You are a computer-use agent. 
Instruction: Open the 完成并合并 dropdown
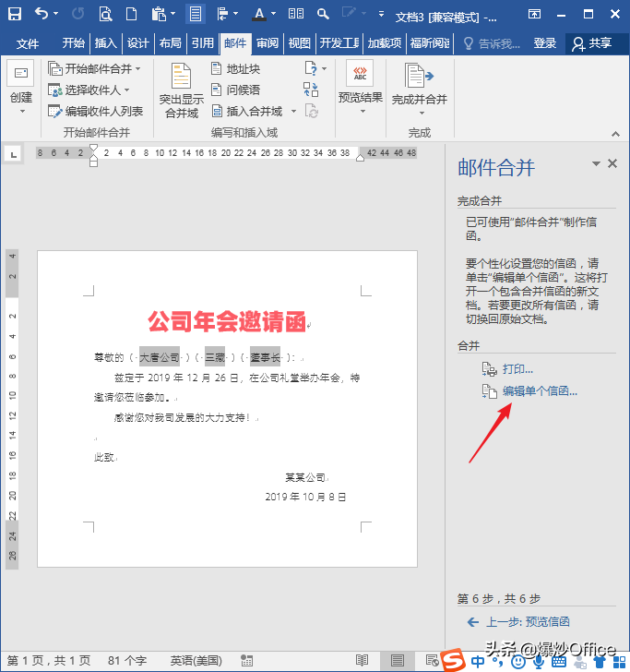click(420, 88)
